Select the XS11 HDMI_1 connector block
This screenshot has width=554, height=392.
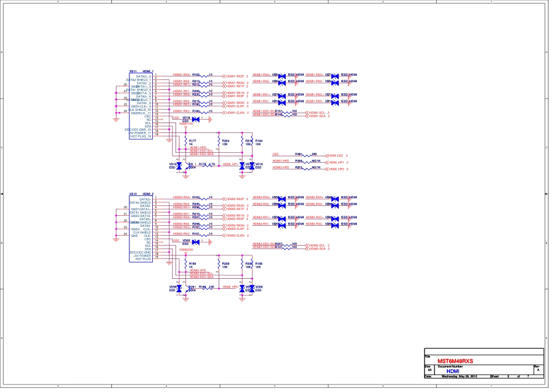(x=141, y=106)
